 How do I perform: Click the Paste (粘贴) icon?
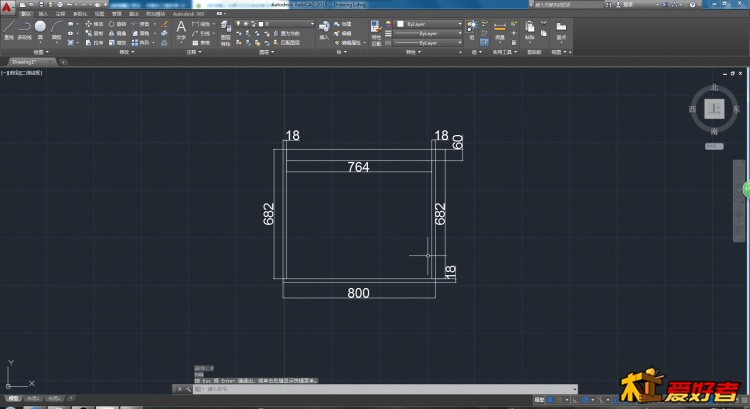pyautogui.click(x=529, y=30)
